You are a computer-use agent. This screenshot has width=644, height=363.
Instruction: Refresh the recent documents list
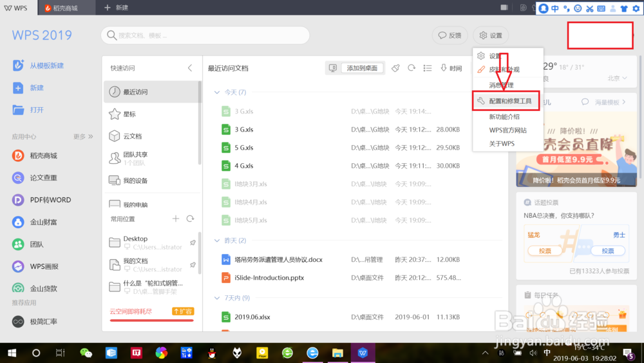point(412,68)
